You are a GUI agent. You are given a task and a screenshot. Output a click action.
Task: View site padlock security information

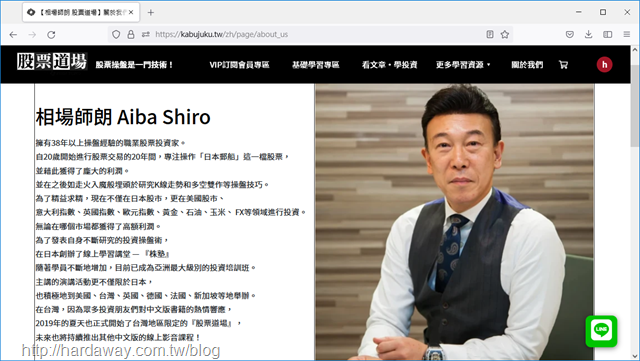[x=131, y=34]
